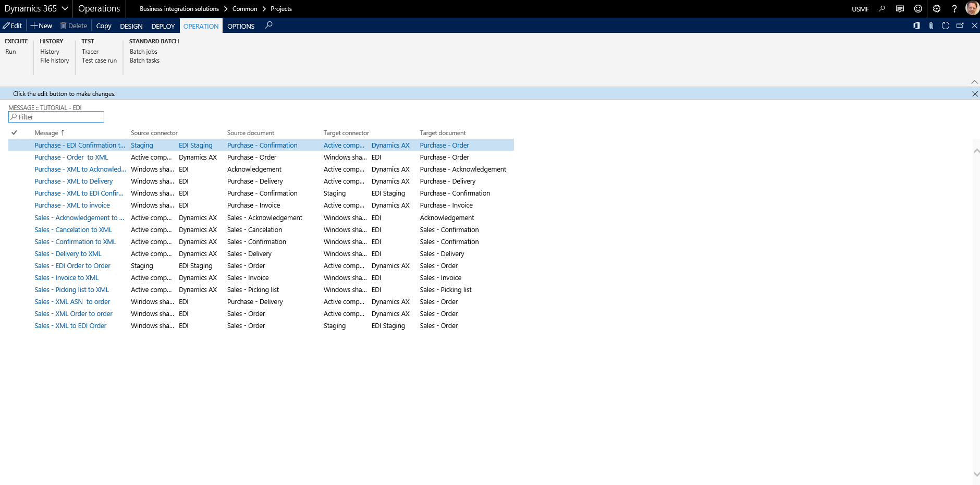Click the attachments paperclip icon

pos(931,26)
